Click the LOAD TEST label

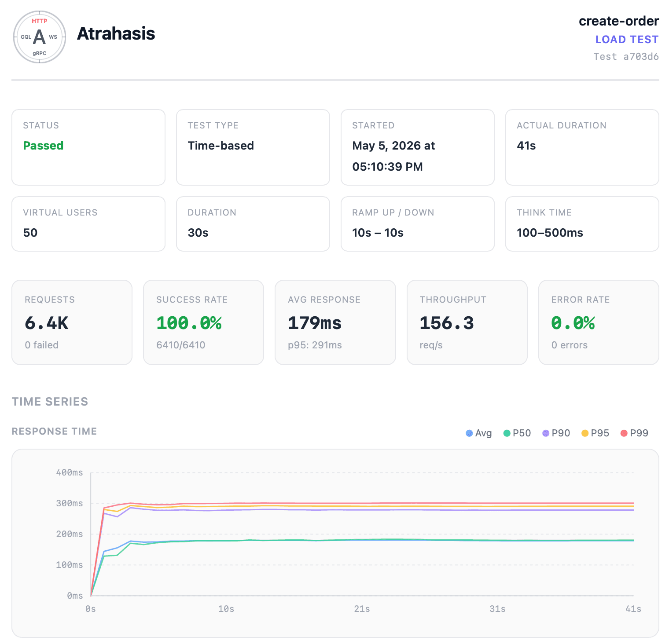tap(627, 40)
